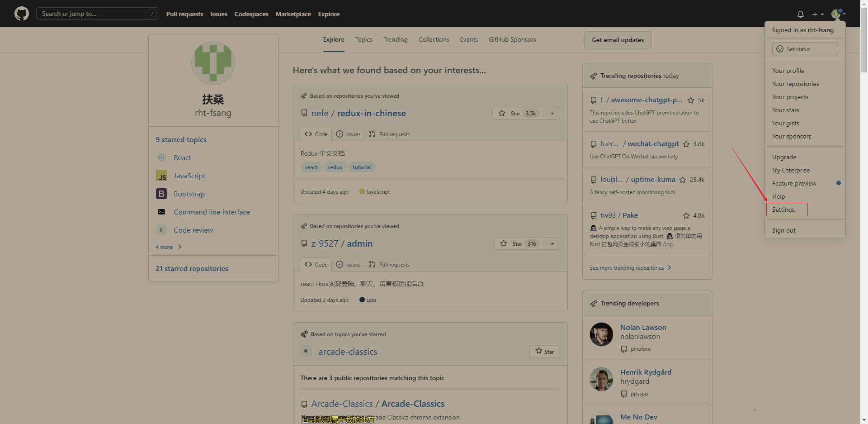Click the repo icon beside z-9527 / admin
This screenshot has height=424, width=868.
click(304, 243)
